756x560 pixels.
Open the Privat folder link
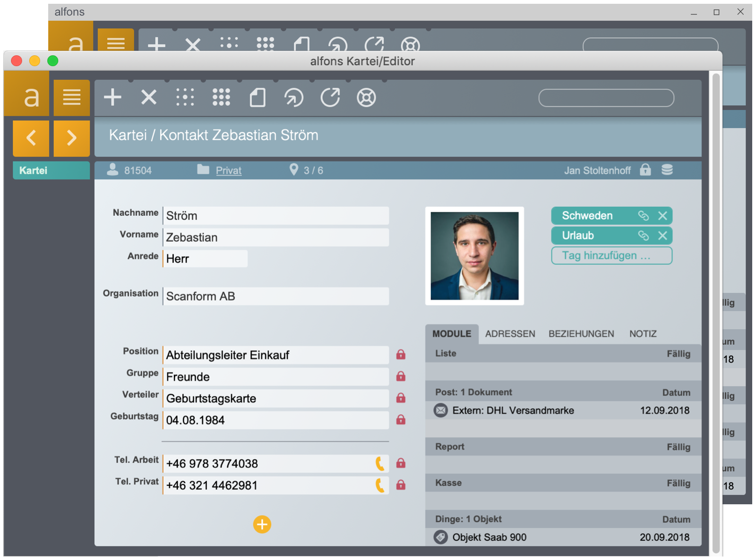click(x=229, y=170)
